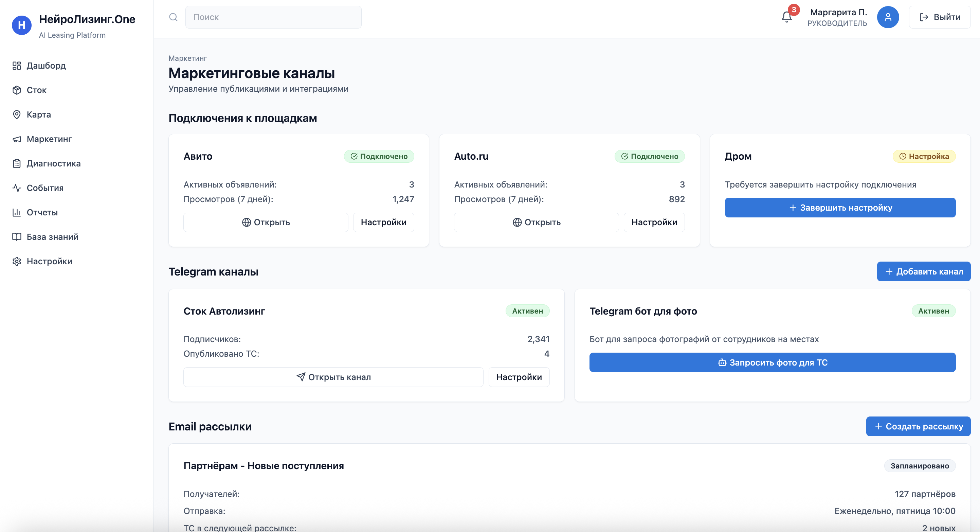Open Авито listing via Открыть
Viewport: 980px width, 532px height.
266,222
